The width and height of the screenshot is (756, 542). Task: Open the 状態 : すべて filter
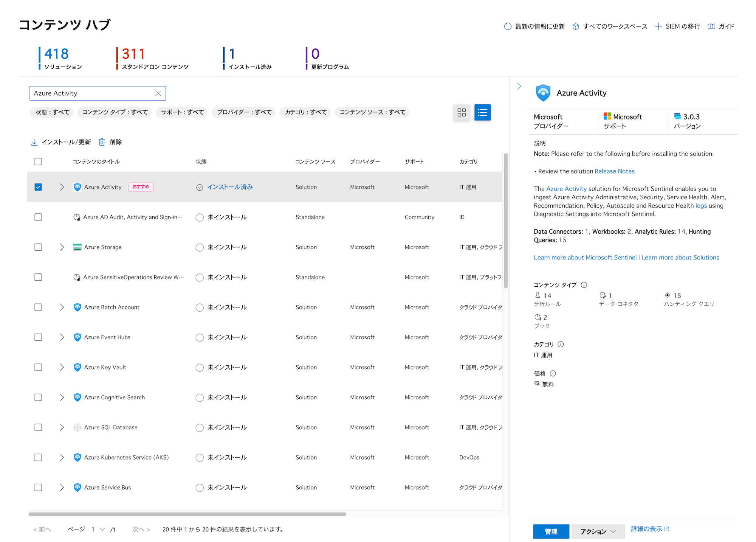[53, 112]
